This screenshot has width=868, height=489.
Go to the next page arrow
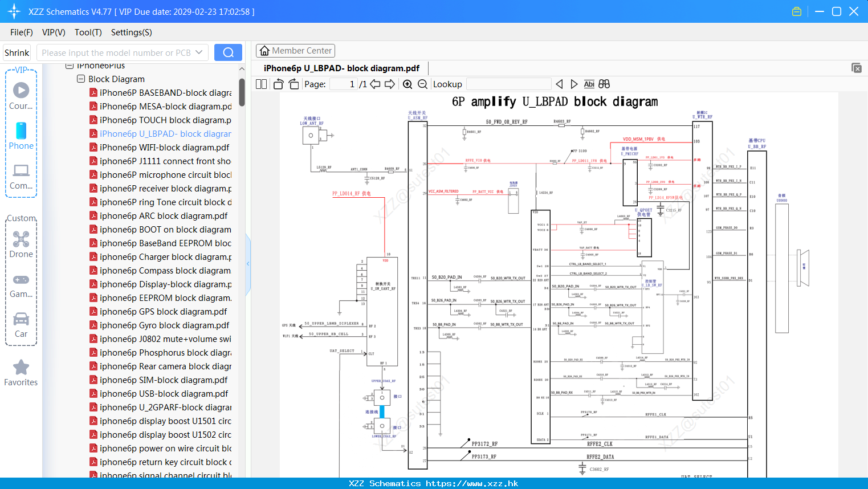click(390, 84)
